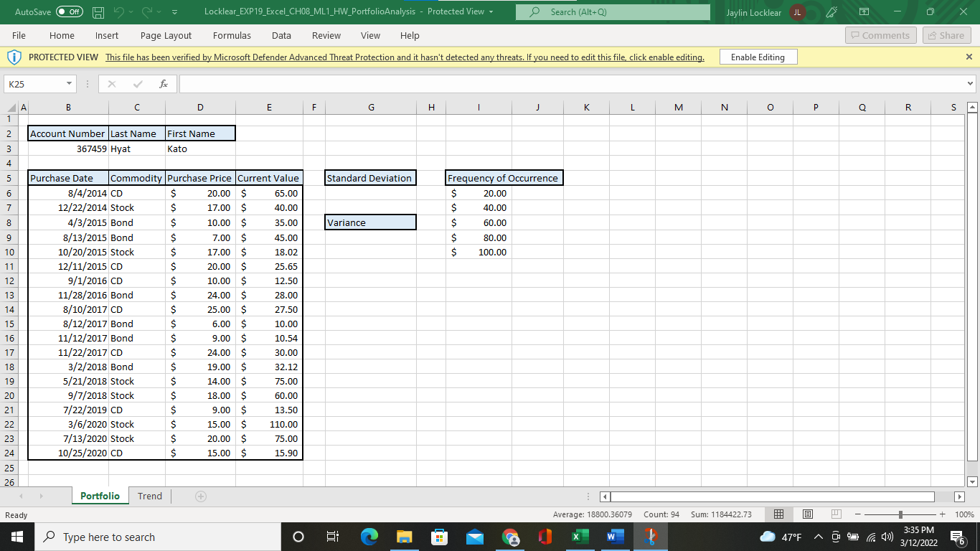The width and height of the screenshot is (980, 551).
Task: Open Google Chrome from the taskbar
Action: [x=510, y=537]
